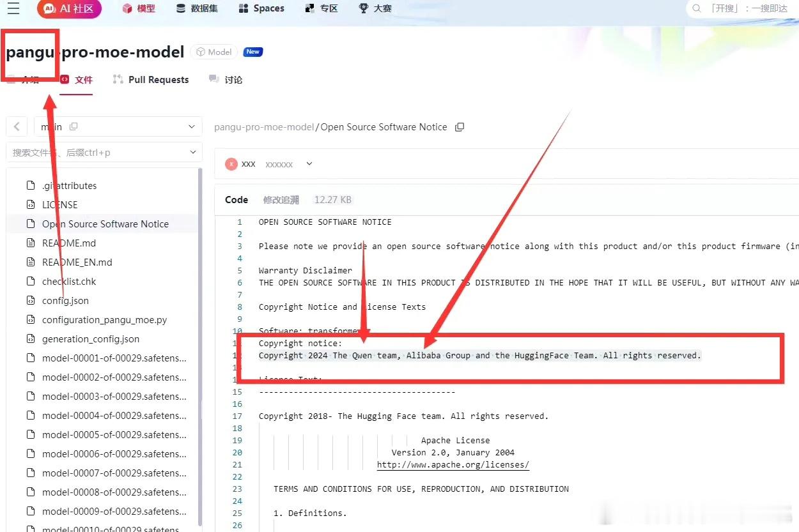Collapse the file sidebar with the chevron

tap(17, 126)
